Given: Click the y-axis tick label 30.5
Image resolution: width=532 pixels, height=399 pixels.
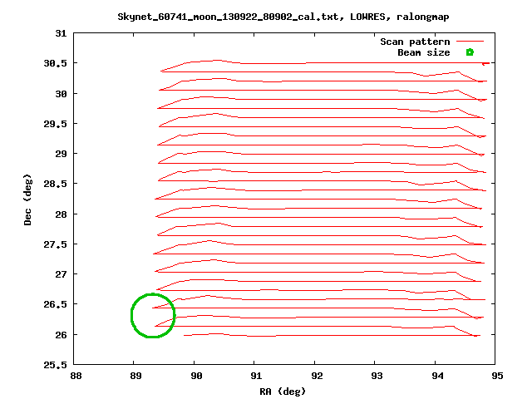Looking at the screenshot, I should tap(56, 63).
